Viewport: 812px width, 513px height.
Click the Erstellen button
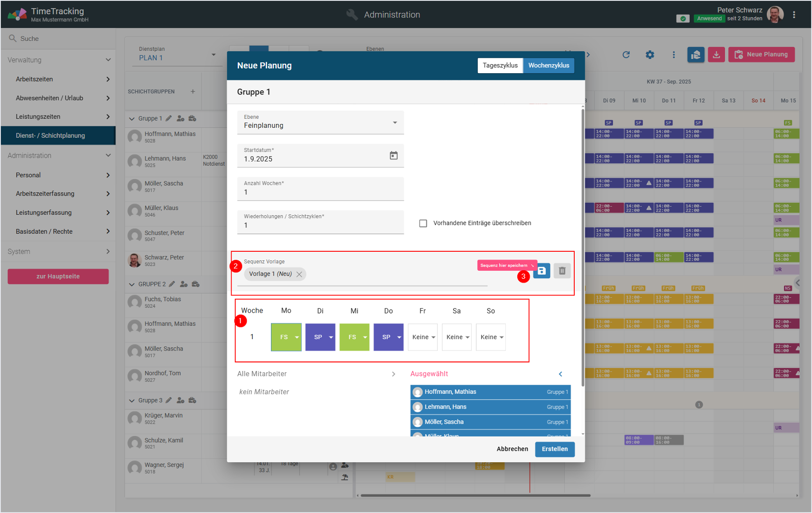tap(554, 449)
